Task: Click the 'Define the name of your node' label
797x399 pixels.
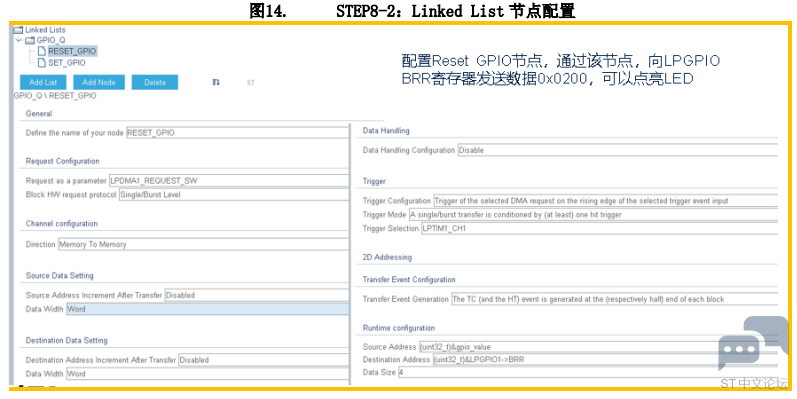Action: click(74, 133)
